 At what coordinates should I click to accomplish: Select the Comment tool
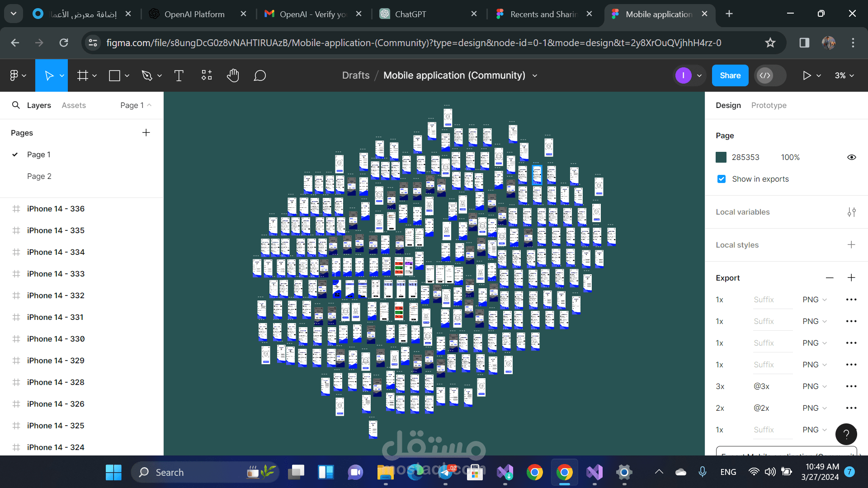point(259,75)
